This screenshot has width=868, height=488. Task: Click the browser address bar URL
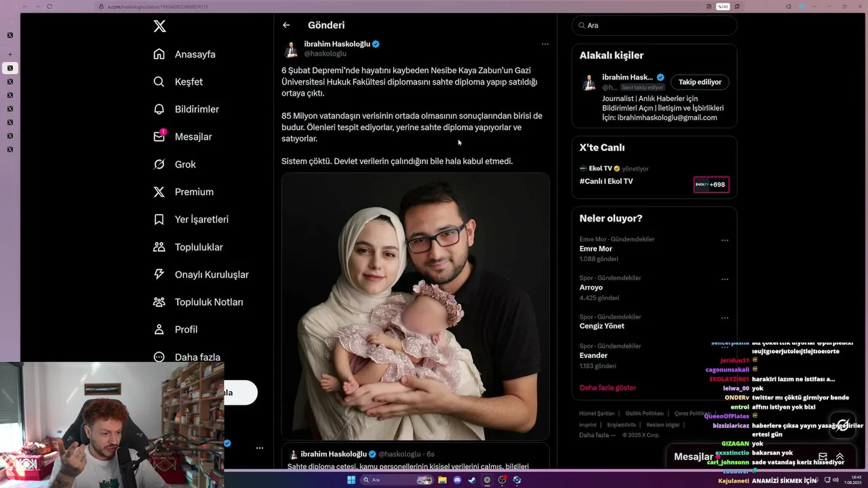coord(158,7)
